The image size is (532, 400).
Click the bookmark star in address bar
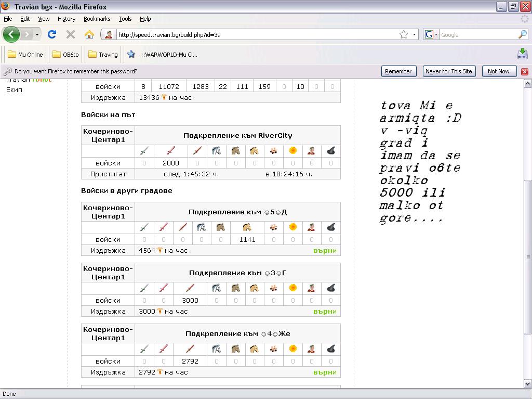click(x=404, y=35)
